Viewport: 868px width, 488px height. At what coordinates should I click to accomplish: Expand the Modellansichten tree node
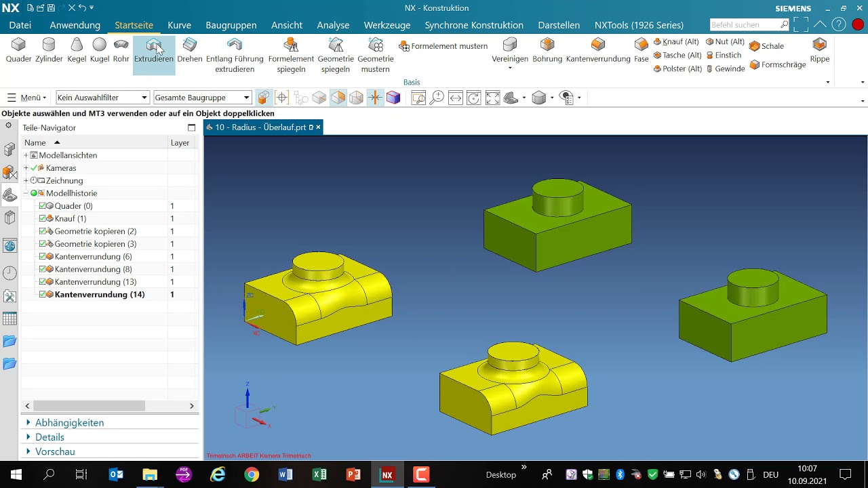click(x=26, y=155)
